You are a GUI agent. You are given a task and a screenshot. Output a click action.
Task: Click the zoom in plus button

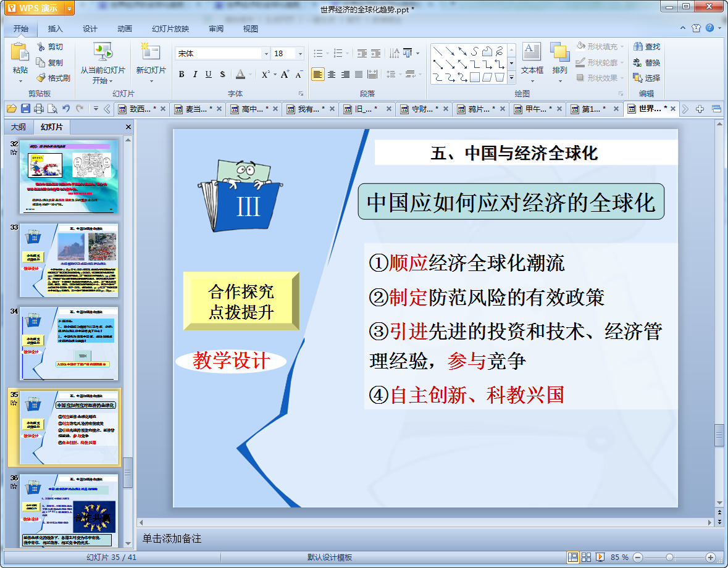tap(710, 558)
